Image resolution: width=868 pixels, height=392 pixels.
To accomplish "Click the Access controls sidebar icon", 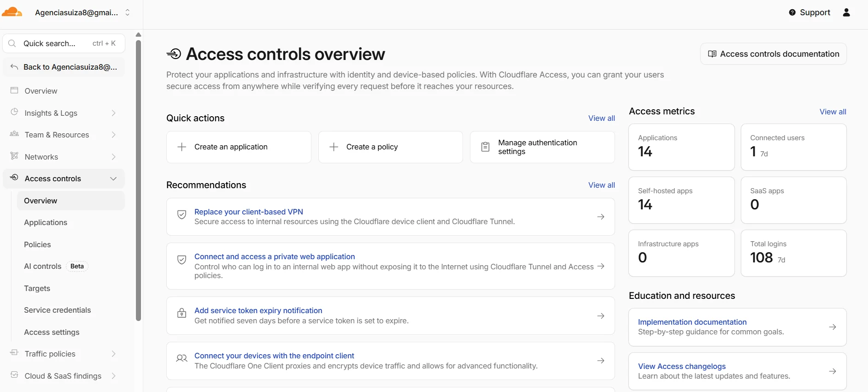I will pyautogui.click(x=14, y=178).
